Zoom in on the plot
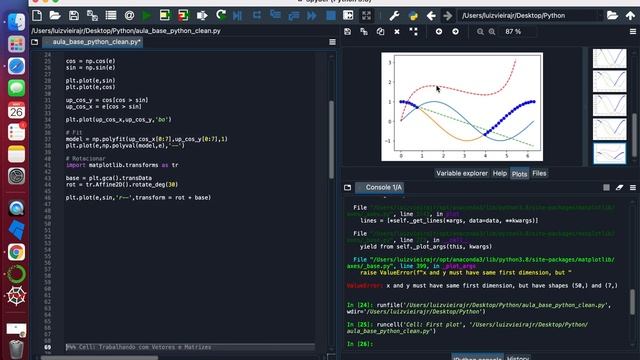 492,31
